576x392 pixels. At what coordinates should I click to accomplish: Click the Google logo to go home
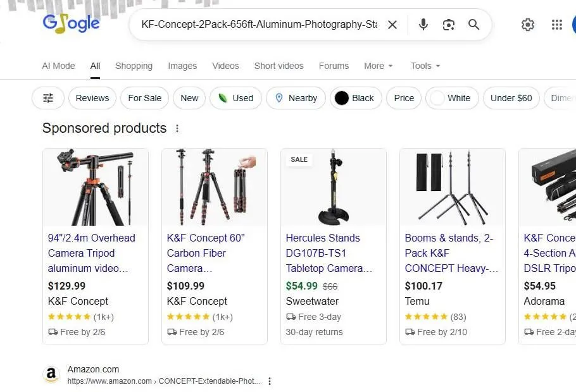coord(71,23)
